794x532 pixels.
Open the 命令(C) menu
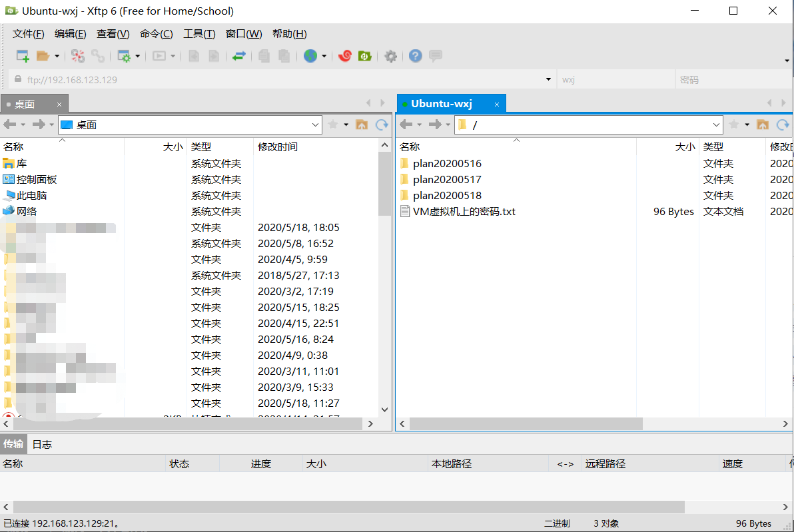pos(157,34)
